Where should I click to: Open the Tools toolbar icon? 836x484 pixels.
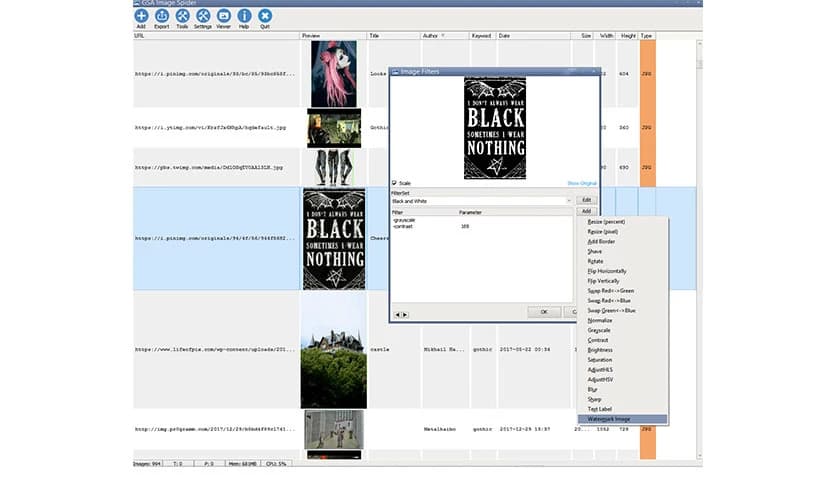[182, 17]
